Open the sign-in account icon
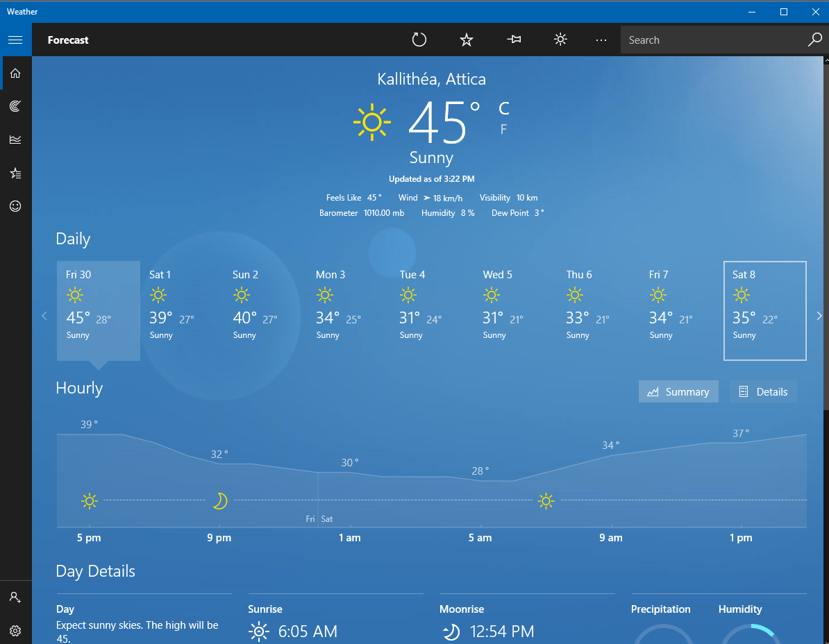 (x=15, y=598)
